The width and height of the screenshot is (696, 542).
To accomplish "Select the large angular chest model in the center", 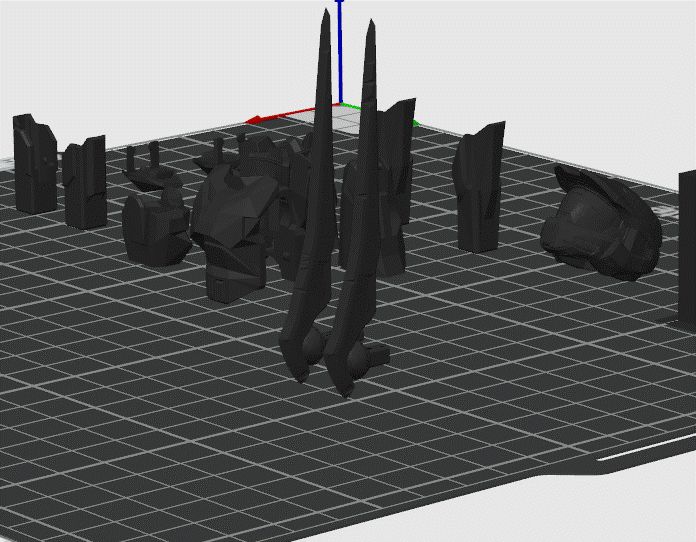I will pyautogui.click(x=235, y=231).
